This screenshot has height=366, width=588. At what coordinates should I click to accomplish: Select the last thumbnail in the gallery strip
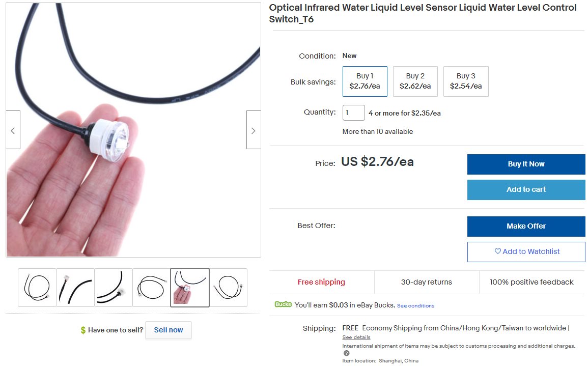click(229, 288)
